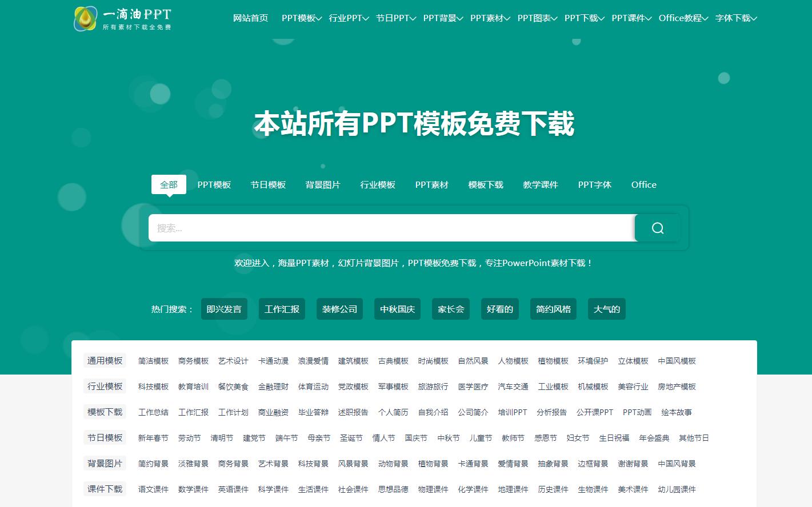The height and width of the screenshot is (507, 812).
Task: Select the 中秋国庆 hot search tag
Action: pyautogui.click(x=397, y=309)
